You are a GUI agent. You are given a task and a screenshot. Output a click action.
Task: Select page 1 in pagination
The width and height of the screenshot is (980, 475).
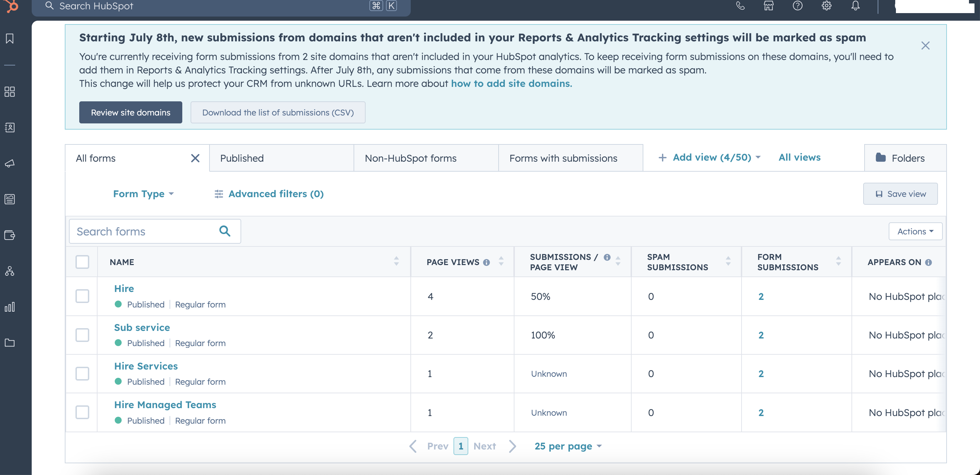(x=461, y=446)
